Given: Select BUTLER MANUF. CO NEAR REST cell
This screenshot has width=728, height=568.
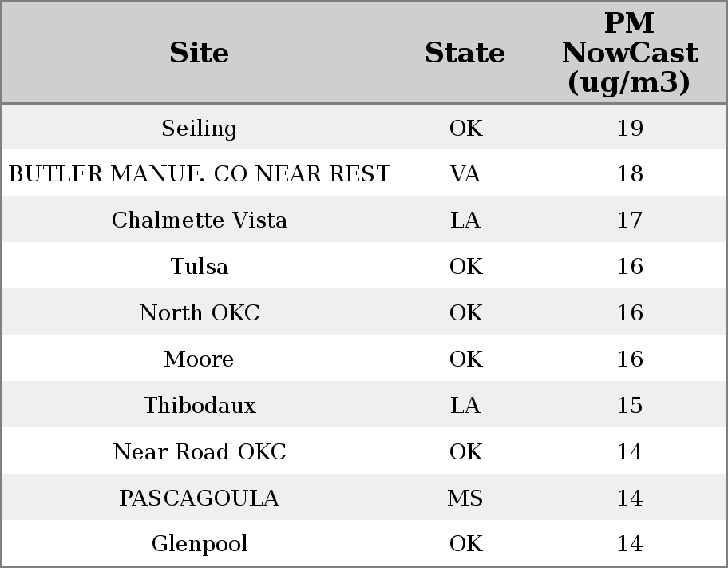Looking at the screenshot, I should coord(200,174).
